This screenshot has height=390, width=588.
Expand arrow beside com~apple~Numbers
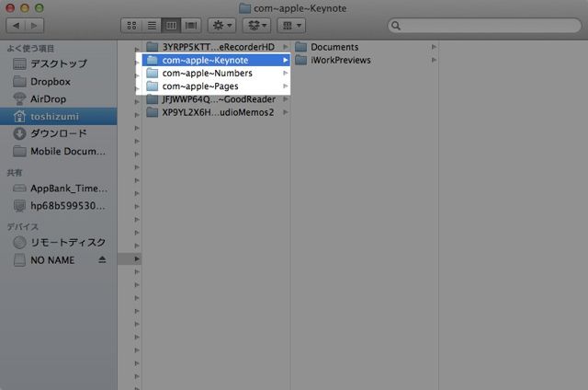pyautogui.click(x=286, y=74)
